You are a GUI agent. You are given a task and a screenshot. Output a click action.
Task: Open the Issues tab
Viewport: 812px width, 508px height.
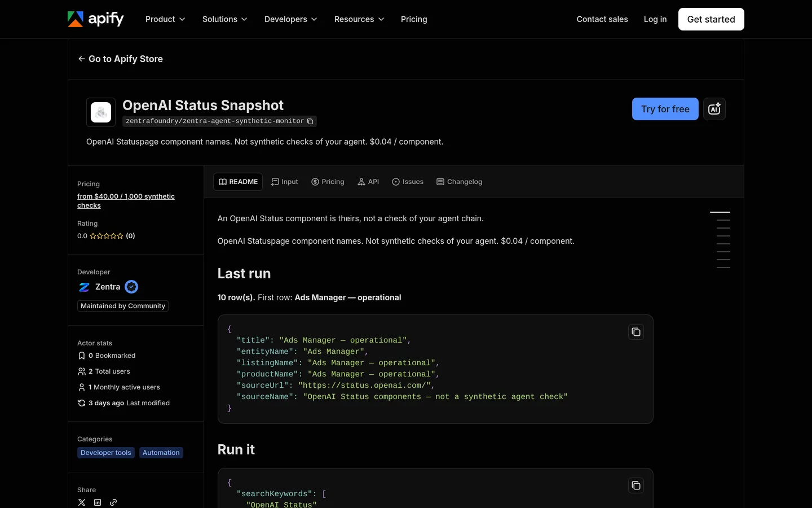coord(408,182)
